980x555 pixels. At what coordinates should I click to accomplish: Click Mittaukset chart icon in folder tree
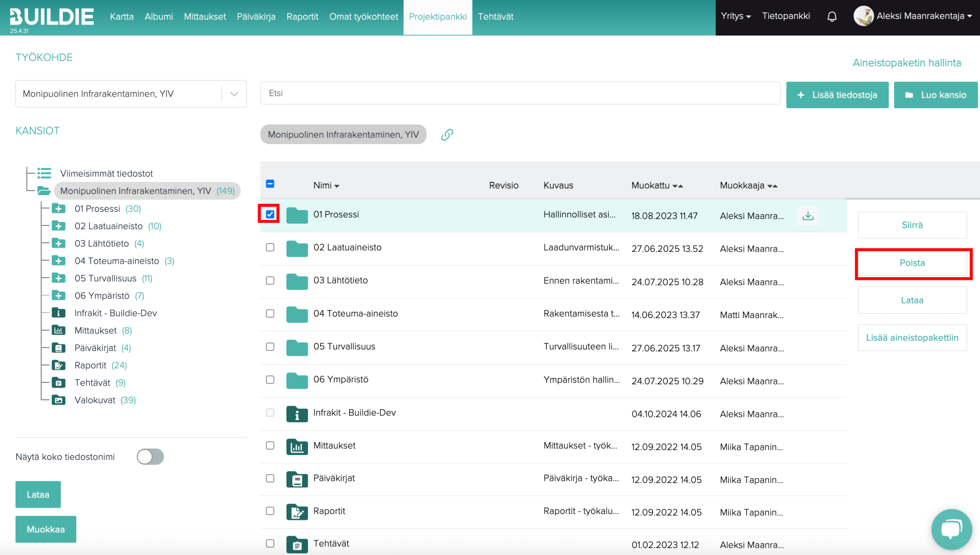pos(59,330)
